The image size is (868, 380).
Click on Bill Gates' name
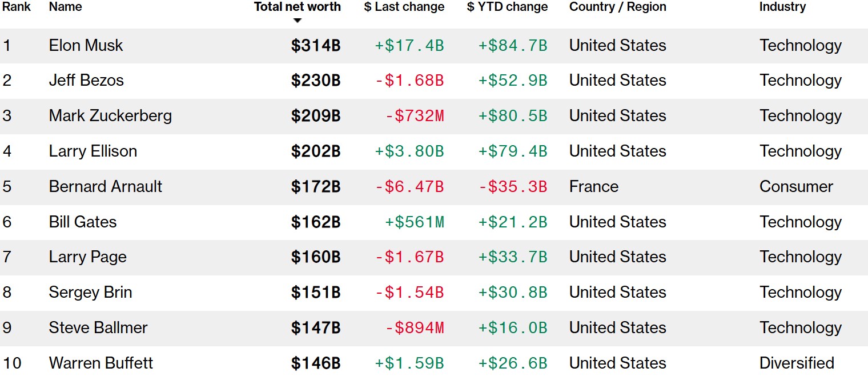coord(83,222)
